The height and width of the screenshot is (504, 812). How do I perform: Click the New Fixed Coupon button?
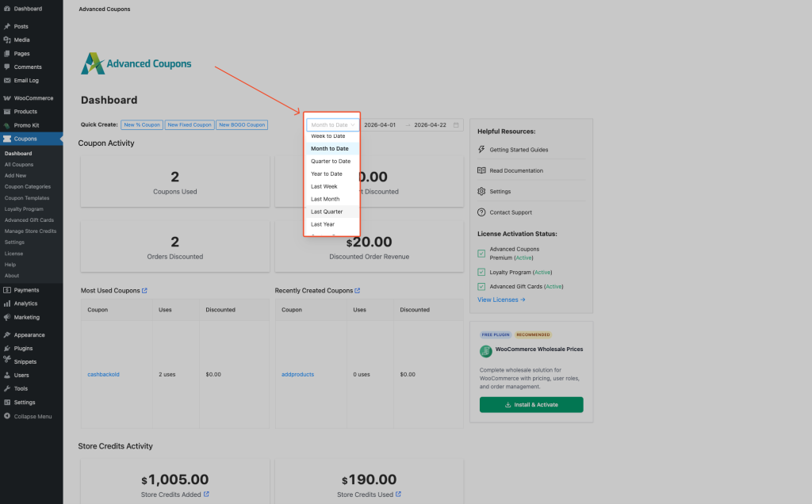190,124
